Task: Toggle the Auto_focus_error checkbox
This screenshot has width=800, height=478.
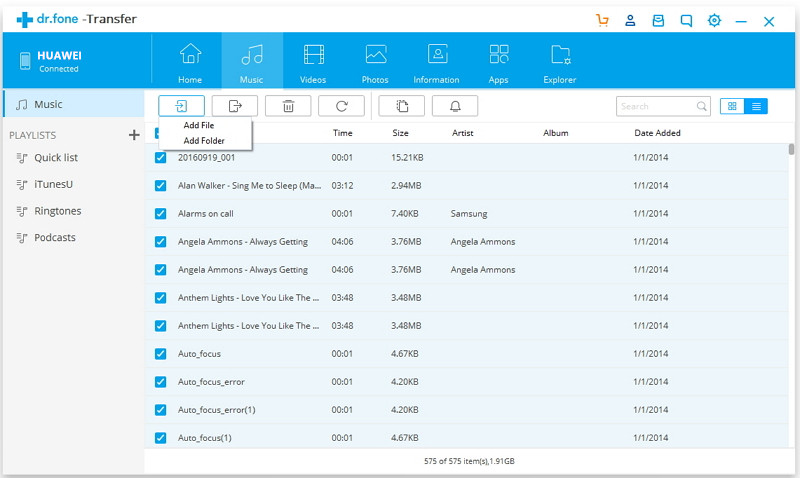Action: (x=160, y=381)
